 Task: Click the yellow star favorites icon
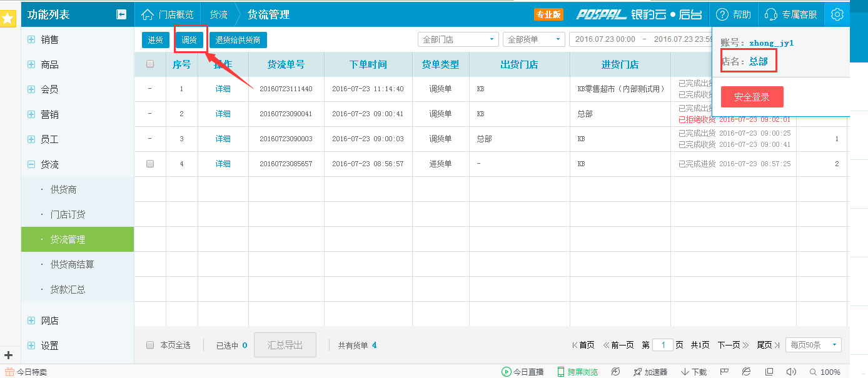coord(8,18)
